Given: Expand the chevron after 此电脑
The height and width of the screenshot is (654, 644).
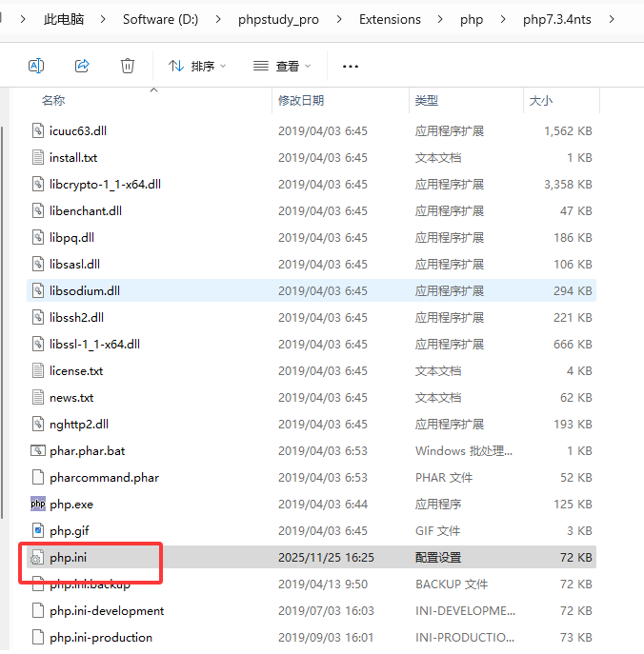Looking at the screenshot, I should (x=103, y=19).
